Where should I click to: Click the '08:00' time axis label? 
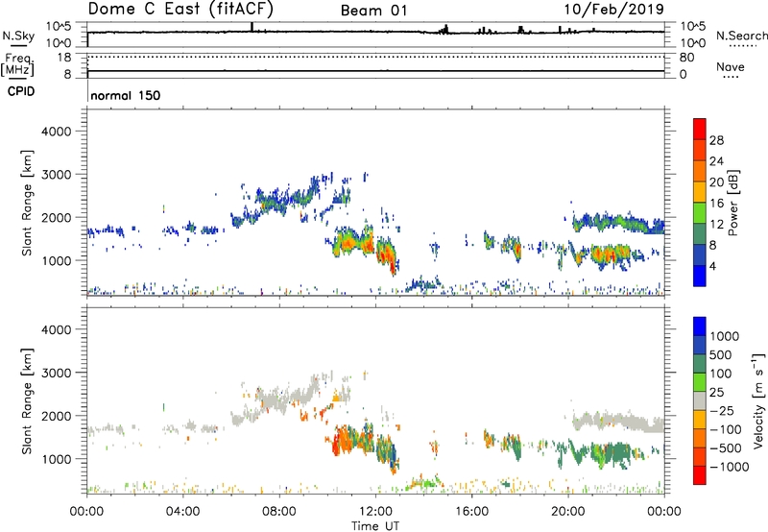click(x=278, y=512)
